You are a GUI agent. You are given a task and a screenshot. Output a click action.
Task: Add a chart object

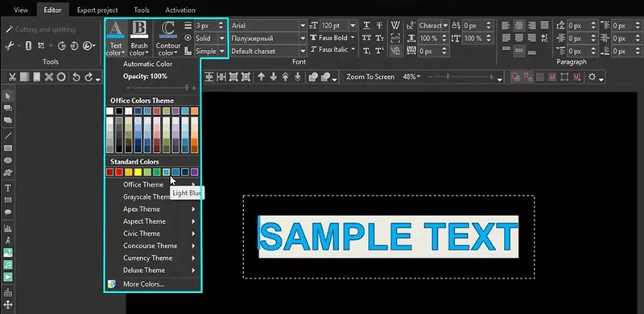[8, 228]
